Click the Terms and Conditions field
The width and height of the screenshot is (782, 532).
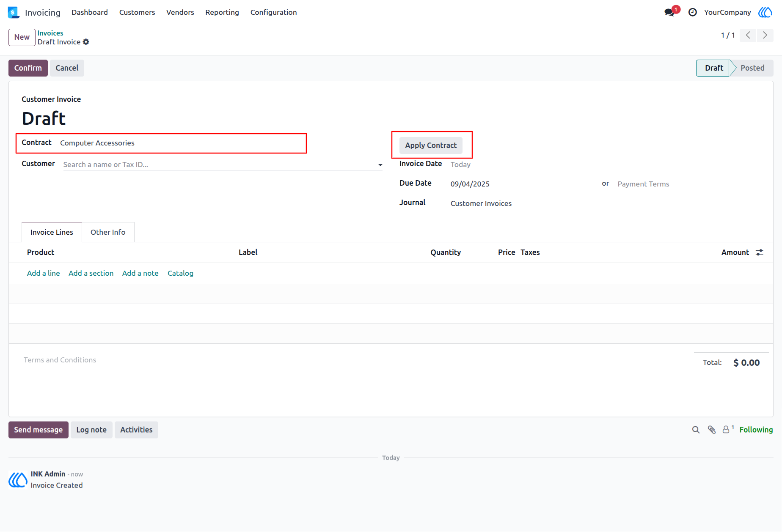coord(60,360)
